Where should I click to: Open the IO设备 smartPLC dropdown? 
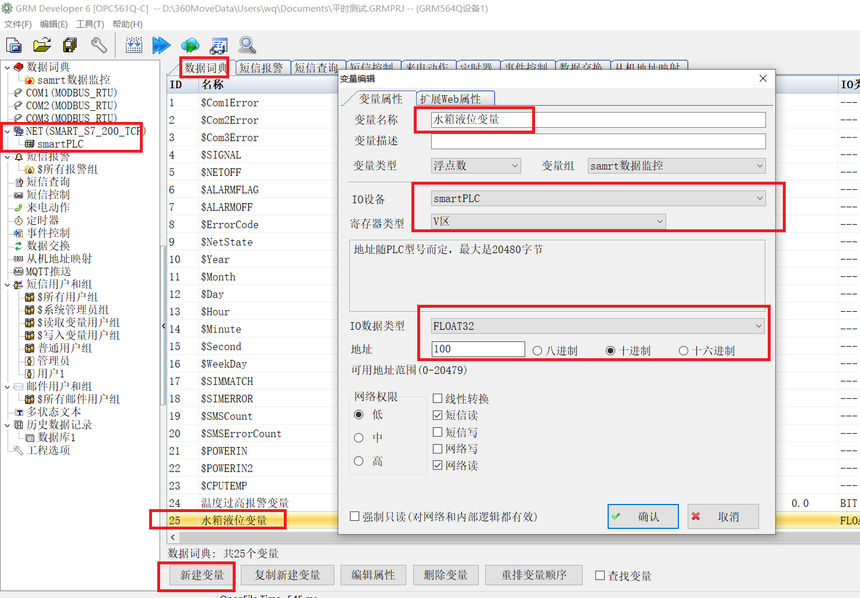tap(598, 199)
